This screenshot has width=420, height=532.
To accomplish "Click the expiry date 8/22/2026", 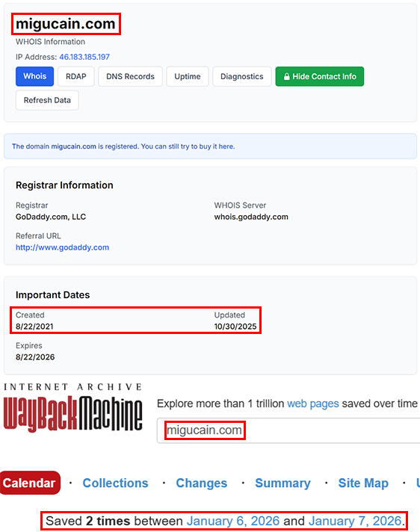I will click(x=35, y=357).
